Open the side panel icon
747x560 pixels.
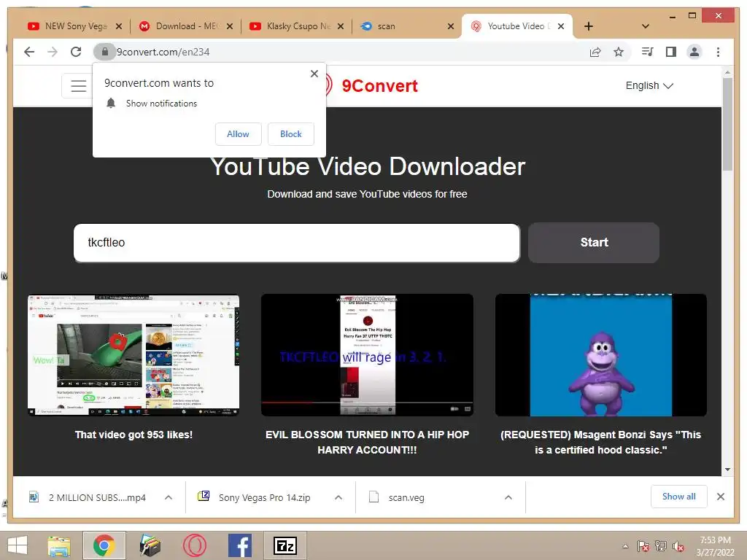671,52
